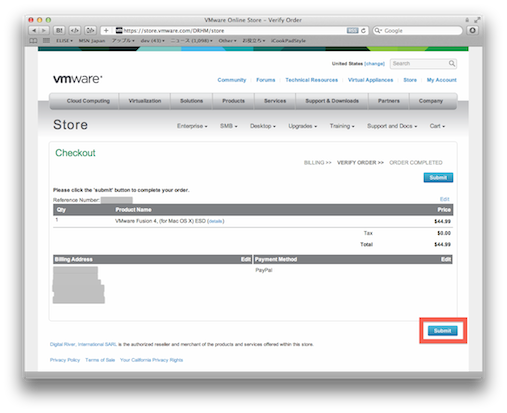Select Support & Downloads nav tab
Screen dimensions: 507x413
click(332, 101)
